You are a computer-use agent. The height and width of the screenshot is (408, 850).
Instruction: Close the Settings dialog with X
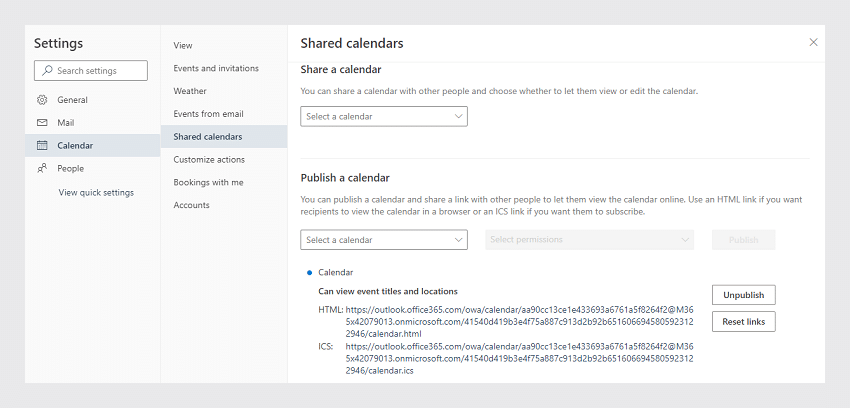[813, 42]
